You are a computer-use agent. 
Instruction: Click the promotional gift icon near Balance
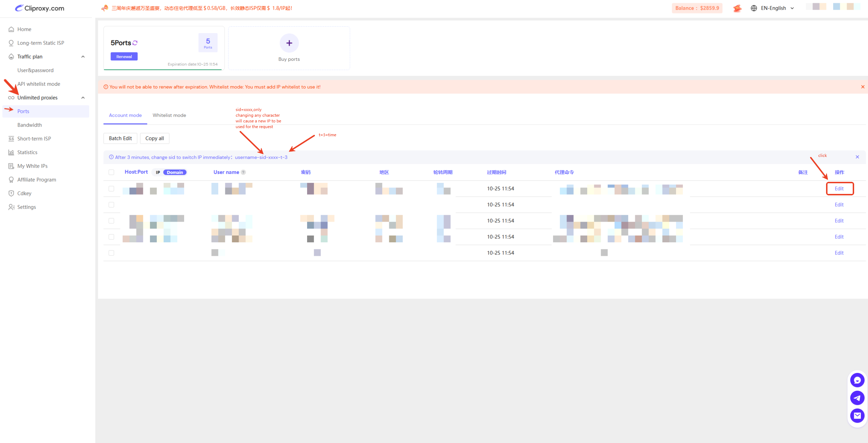[x=737, y=8]
